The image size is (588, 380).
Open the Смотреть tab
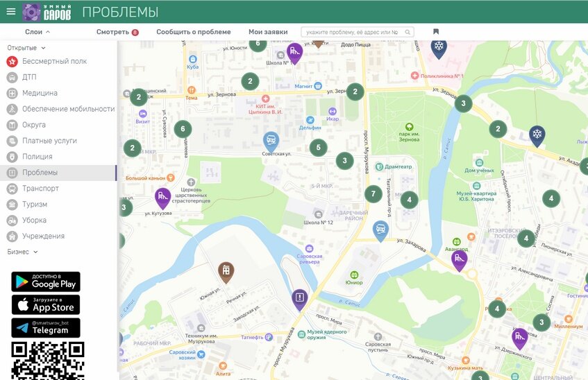click(x=117, y=32)
